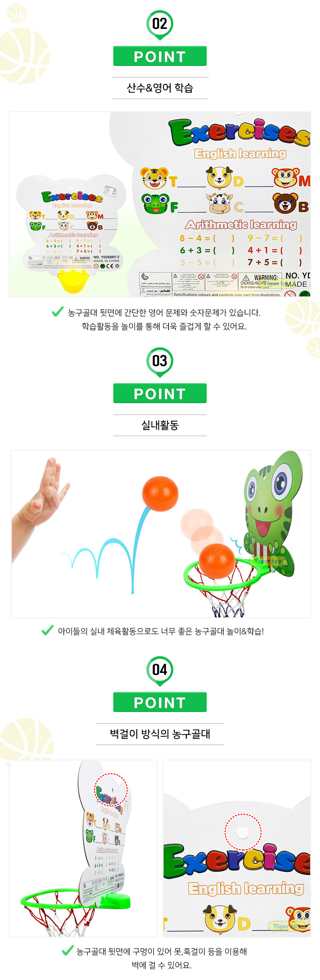Click the side-view backboard photo with green hoop
320x980 pixels.
(83, 848)
